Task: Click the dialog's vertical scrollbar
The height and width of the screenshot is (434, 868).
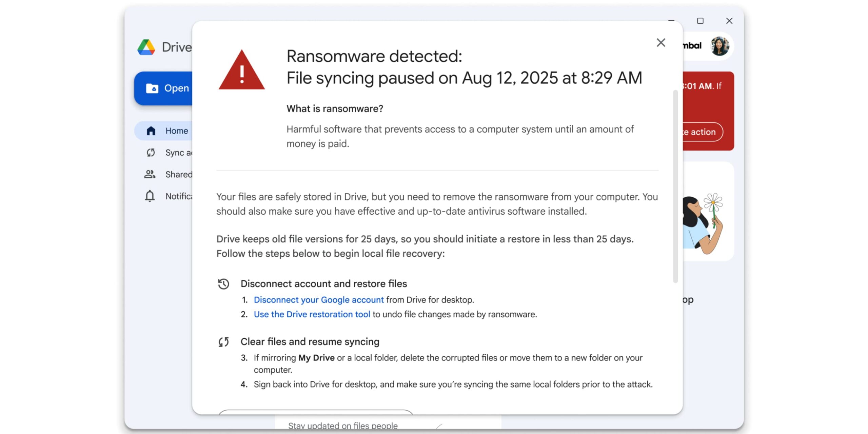Action: tap(675, 186)
